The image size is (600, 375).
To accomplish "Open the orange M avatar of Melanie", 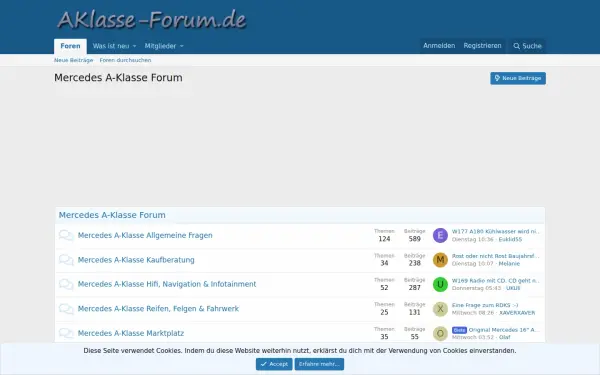I will click(440, 260).
